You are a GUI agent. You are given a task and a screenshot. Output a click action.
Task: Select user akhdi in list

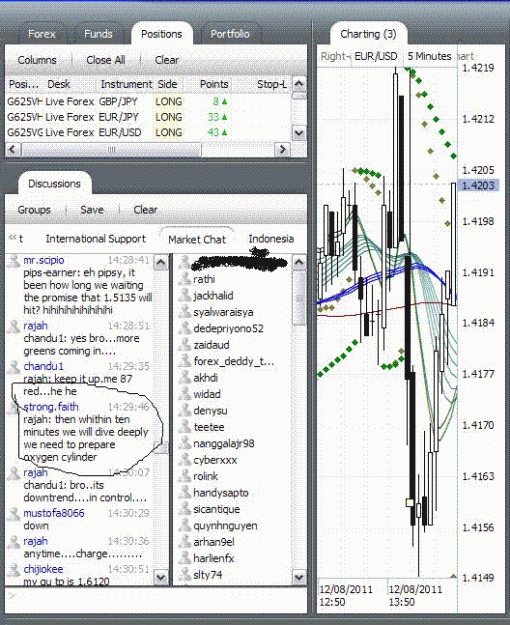point(205,377)
